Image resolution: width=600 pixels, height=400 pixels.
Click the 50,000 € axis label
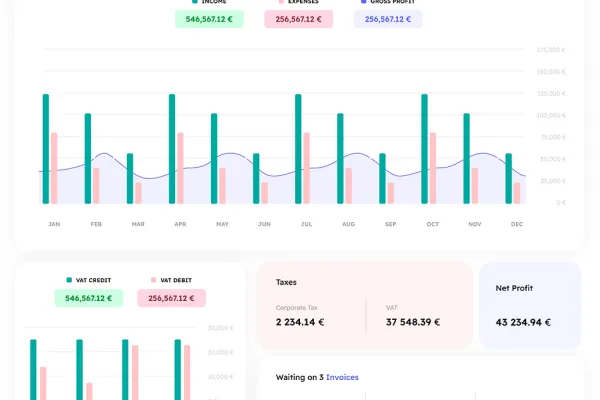pos(553,159)
